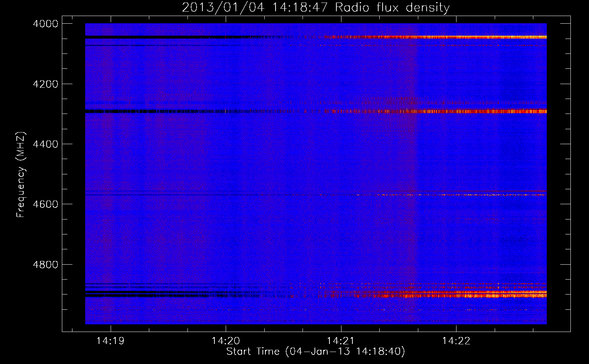Click the 14:21 time tick label
Viewport: 589px width, 364px height.
click(x=341, y=341)
